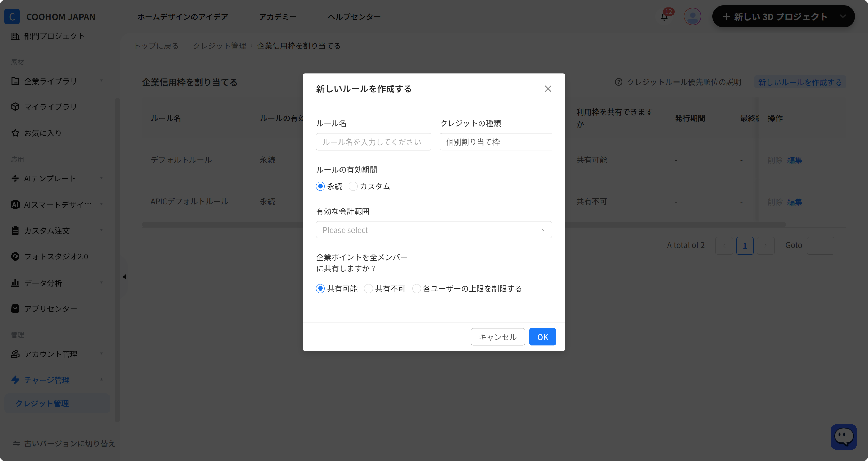Open the 有効な会計範囲 Please select dropdown
This screenshot has width=868, height=461.
click(x=434, y=230)
